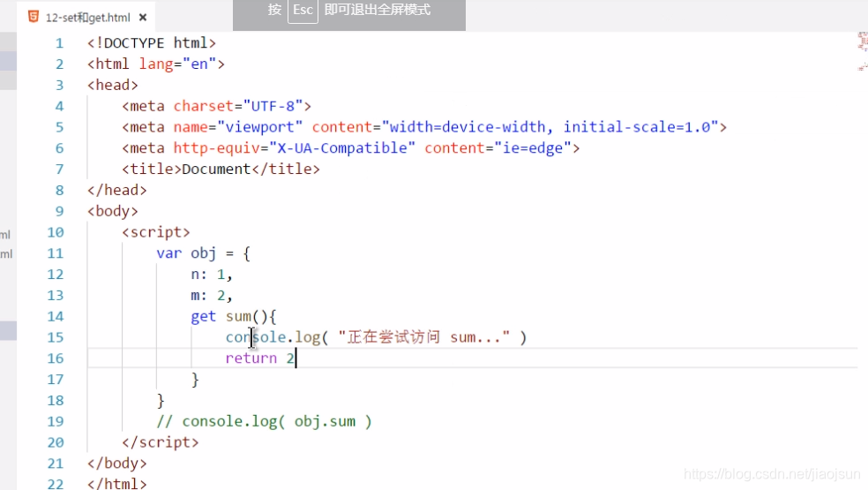
Task: Click the opening <head> tag
Action: (x=112, y=86)
